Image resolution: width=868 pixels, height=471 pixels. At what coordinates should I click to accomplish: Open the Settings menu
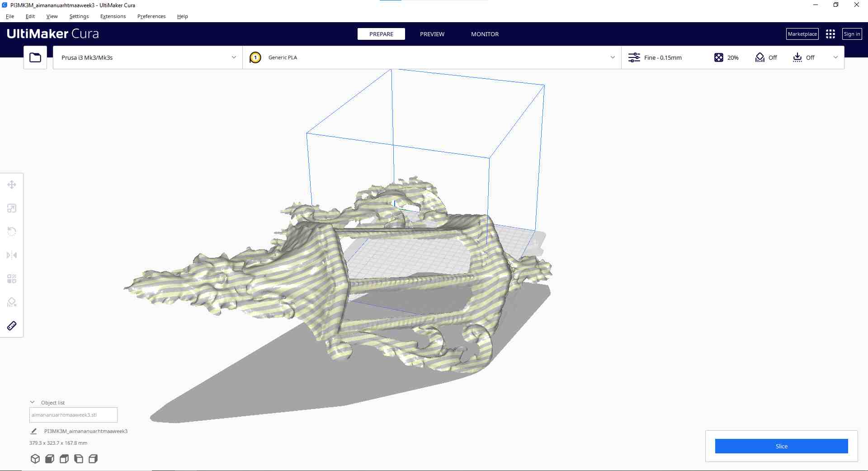(79, 16)
